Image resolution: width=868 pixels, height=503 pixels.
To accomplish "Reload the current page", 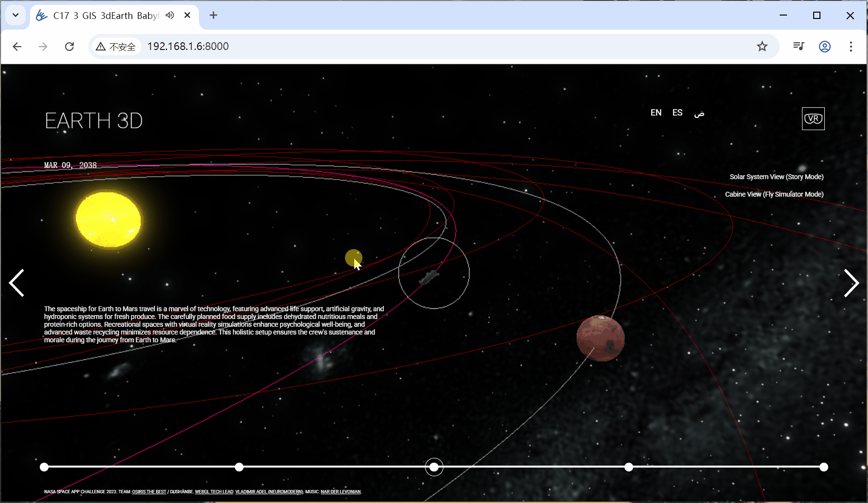I will coord(69,46).
